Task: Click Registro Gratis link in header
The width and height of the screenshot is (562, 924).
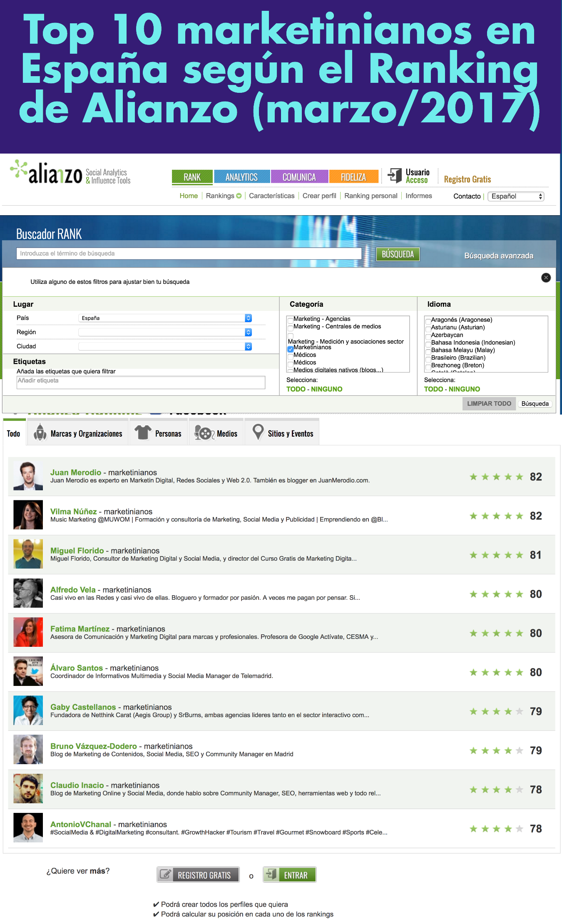Action: (x=468, y=179)
